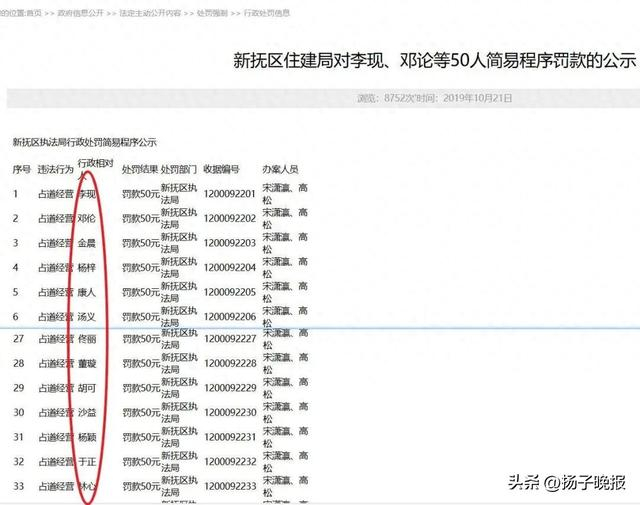
Task: Click the 处罚部门 column header
Action: click(x=179, y=169)
